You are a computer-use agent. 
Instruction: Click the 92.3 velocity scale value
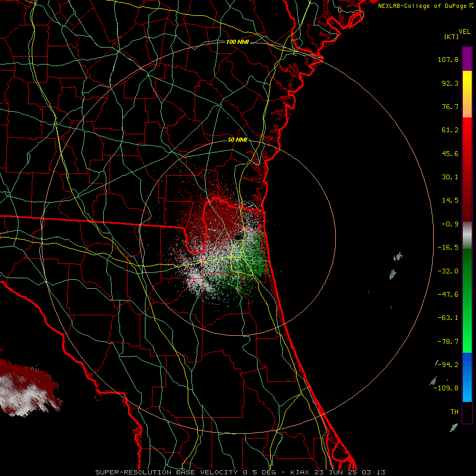[450, 83]
